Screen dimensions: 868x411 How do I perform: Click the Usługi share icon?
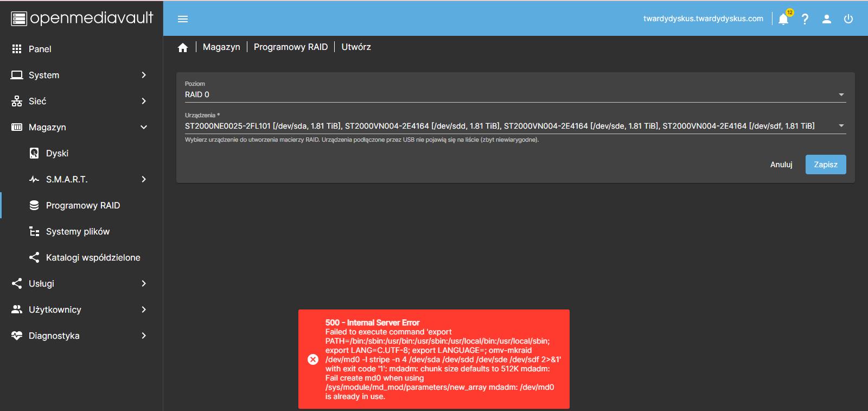17,283
